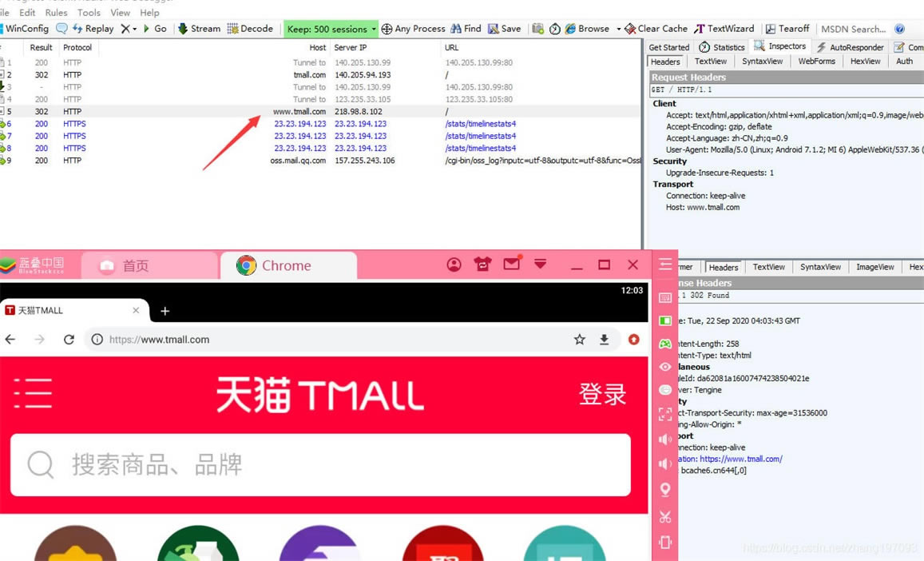The height and width of the screenshot is (561, 924).
Task: Enter BlueStacks fullscreen mode icon
Action: coord(665,414)
